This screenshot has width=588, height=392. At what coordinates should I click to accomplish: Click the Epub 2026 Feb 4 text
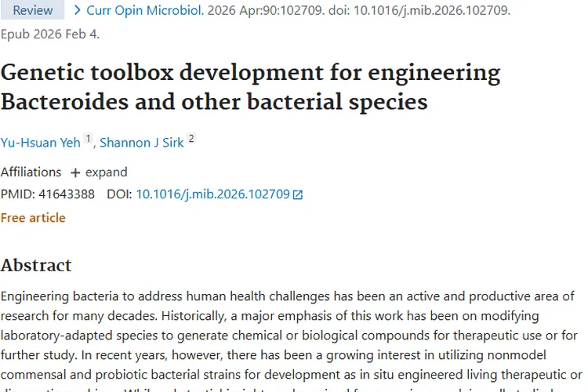tap(50, 34)
